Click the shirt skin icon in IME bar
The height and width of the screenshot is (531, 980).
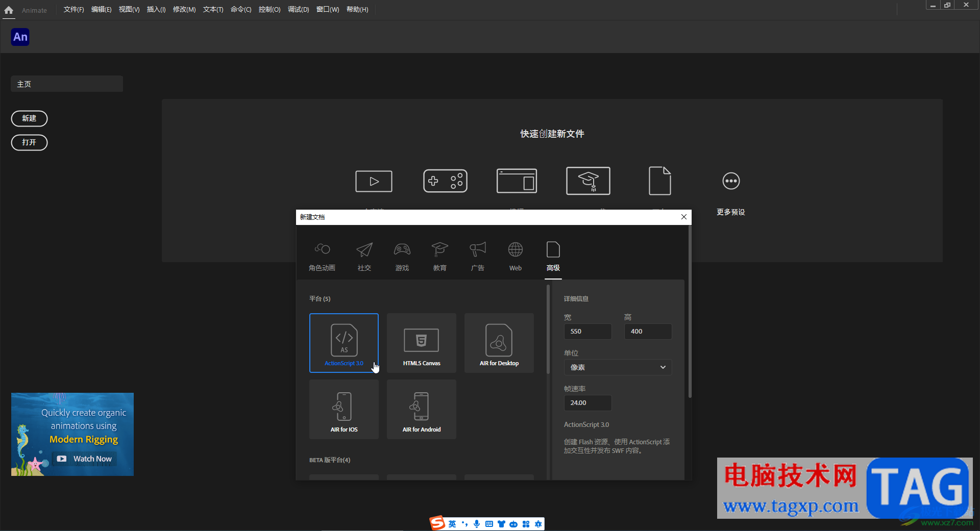pyautogui.click(x=501, y=524)
